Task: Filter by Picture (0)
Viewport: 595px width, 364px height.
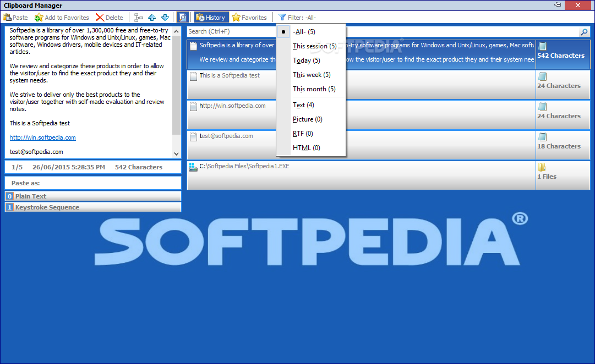Action: coord(311,119)
